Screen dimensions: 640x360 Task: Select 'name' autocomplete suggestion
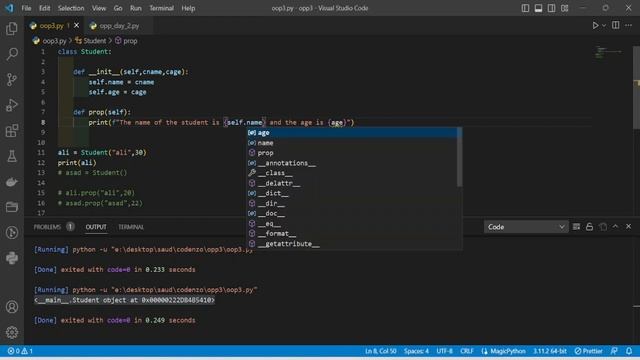pyautogui.click(x=352, y=143)
